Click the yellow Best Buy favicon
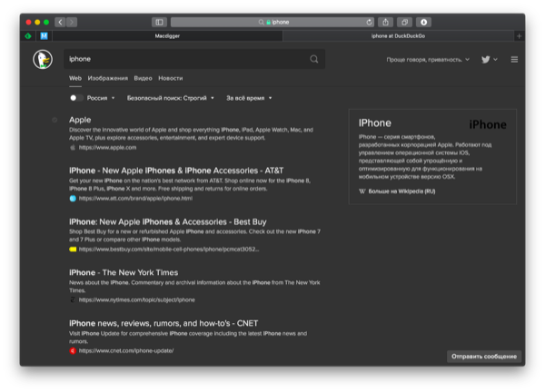The height and width of the screenshot is (392, 545). coord(73,250)
